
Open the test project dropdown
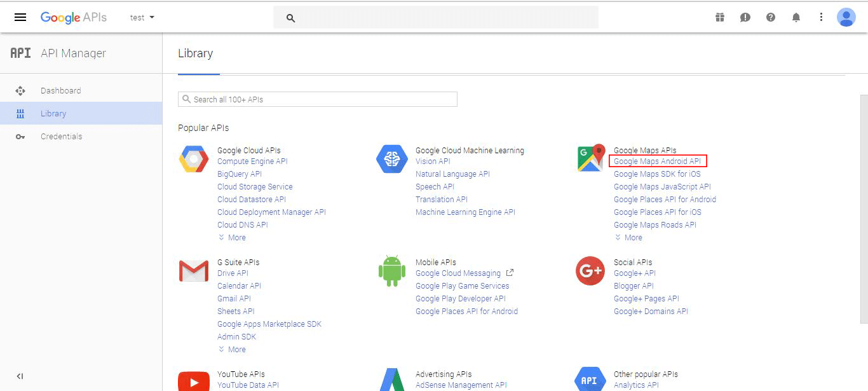[142, 18]
